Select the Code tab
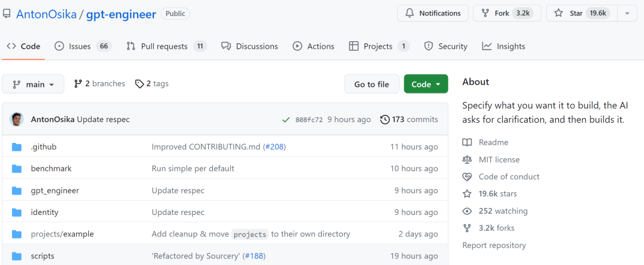Image resolution: width=644 pixels, height=265 pixels. tap(23, 46)
